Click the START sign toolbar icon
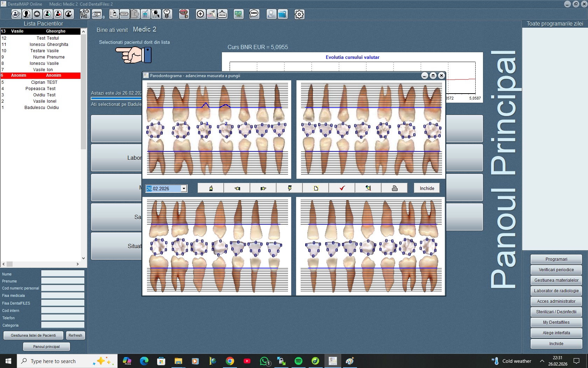Viewport: 588px width, 368px height. 124,14
